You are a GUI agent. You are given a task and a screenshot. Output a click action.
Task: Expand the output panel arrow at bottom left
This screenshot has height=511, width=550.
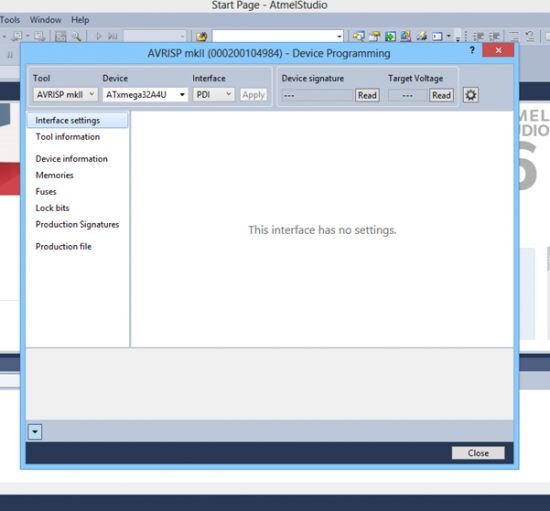pos(35,432)
